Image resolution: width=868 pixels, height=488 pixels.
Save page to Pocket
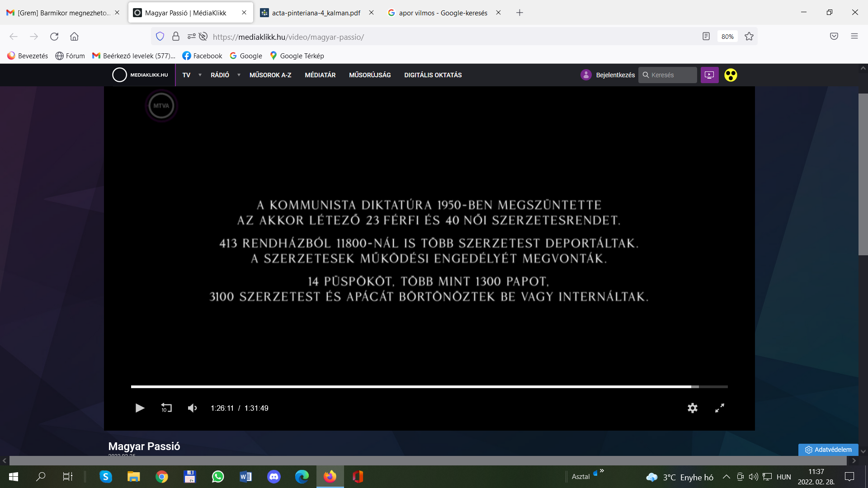pyautogui.click(x=834, y=37)
